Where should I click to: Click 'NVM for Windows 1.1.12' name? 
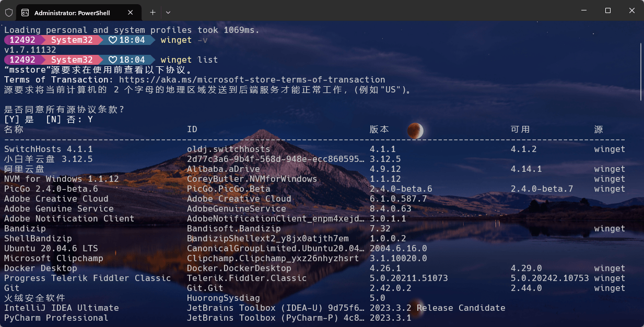click(62, 179)
